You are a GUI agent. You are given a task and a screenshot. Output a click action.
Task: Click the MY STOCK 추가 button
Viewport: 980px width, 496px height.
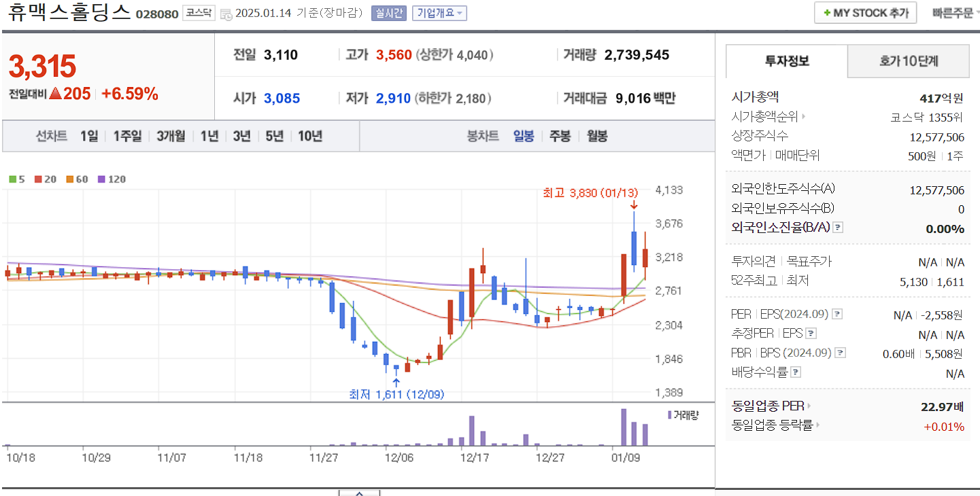tap(865, 12)
